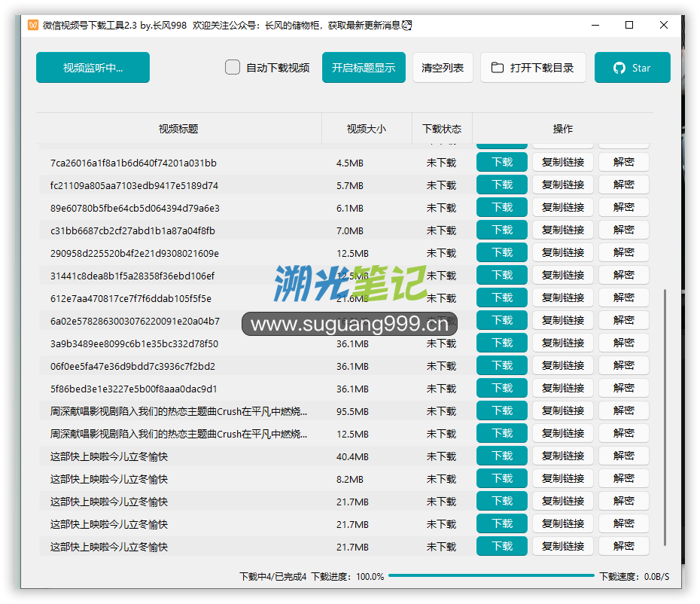Copy the link of video 31441c8dea8b
Image resolution: width=700 pixels, height=604 pixels.
563,275
